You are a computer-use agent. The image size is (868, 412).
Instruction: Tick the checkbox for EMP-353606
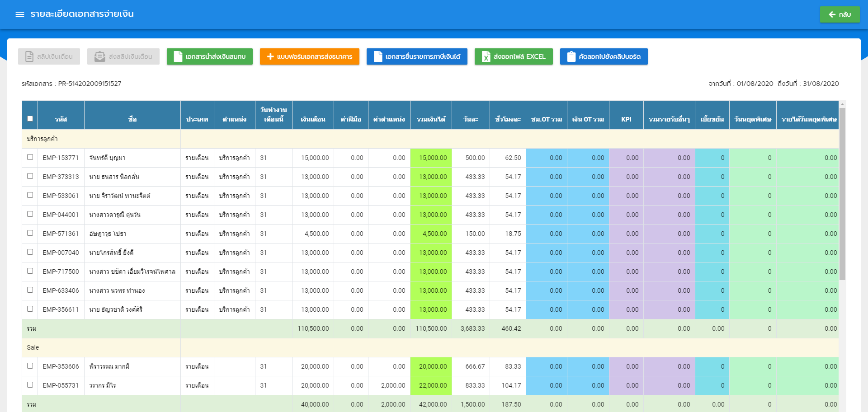[x=30, y=366]
